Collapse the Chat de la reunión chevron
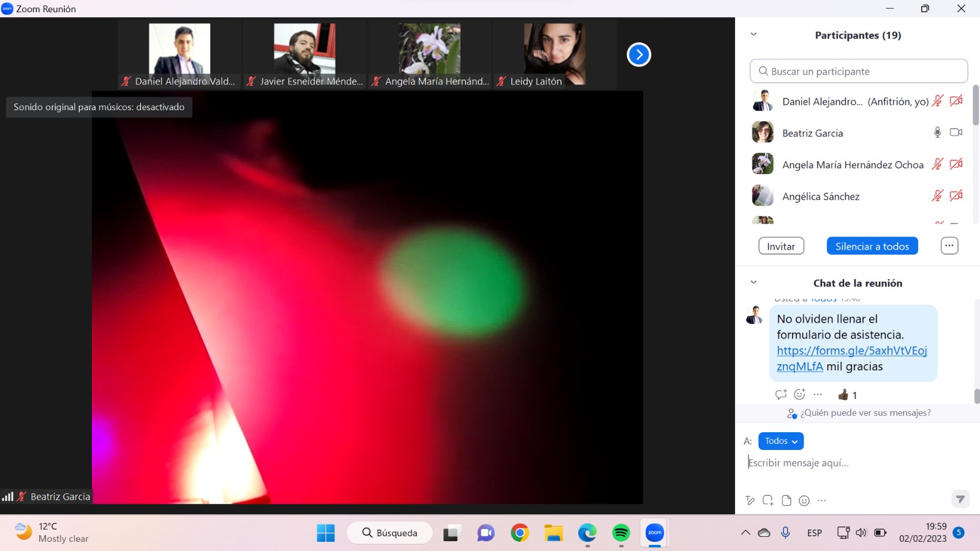Image resolution: width=980 pixels, height=551 pixels. coord(754,282)
